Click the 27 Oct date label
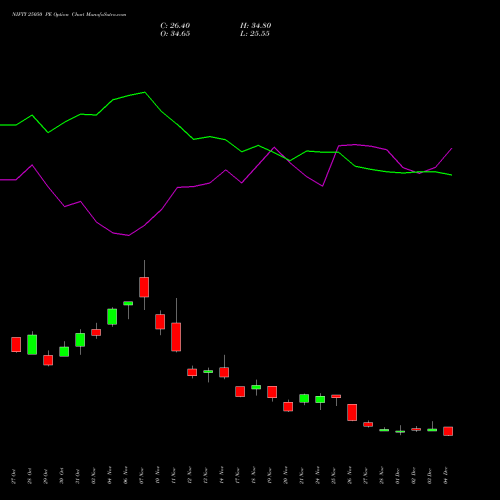This screenshot has height=500, width=500. [13, 476]
